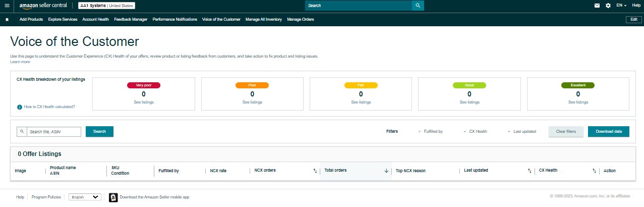See listings under Good
This screenshot has height=207, width=644.
click(x=470, y=102)
